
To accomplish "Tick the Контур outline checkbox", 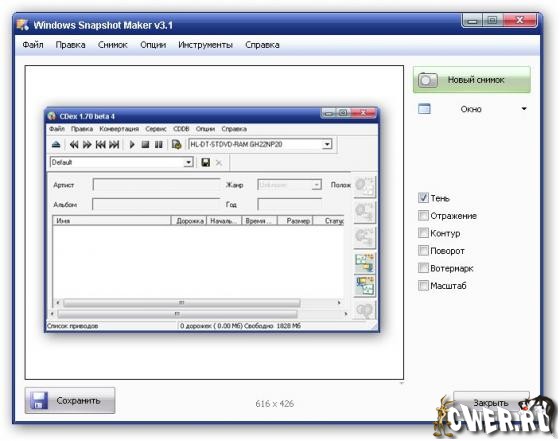I will coord(423,233).
